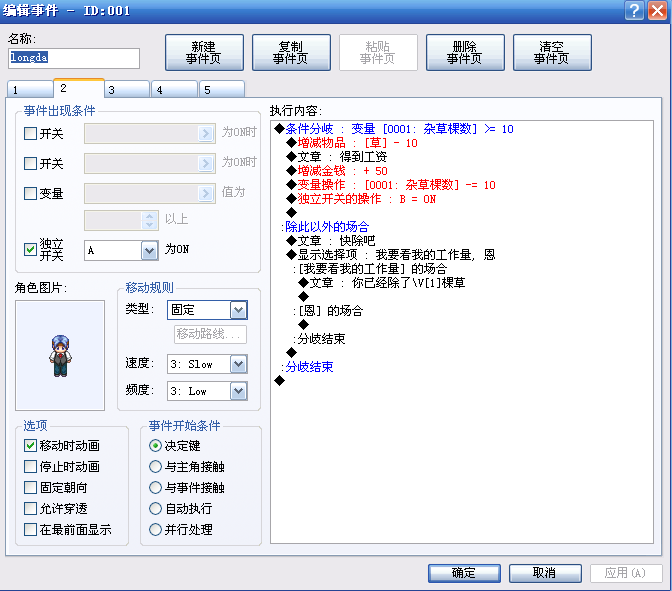Image resolution: width=672 pixels, height=591 pixels.
Task: Enable 停止时动画 option
Action: [30, 466]
